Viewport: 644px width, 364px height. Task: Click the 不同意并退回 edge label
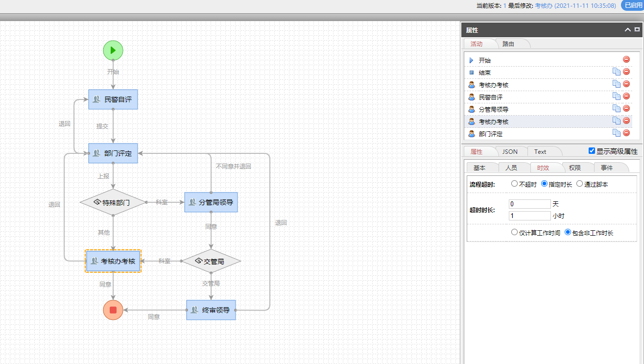[234, 167]
